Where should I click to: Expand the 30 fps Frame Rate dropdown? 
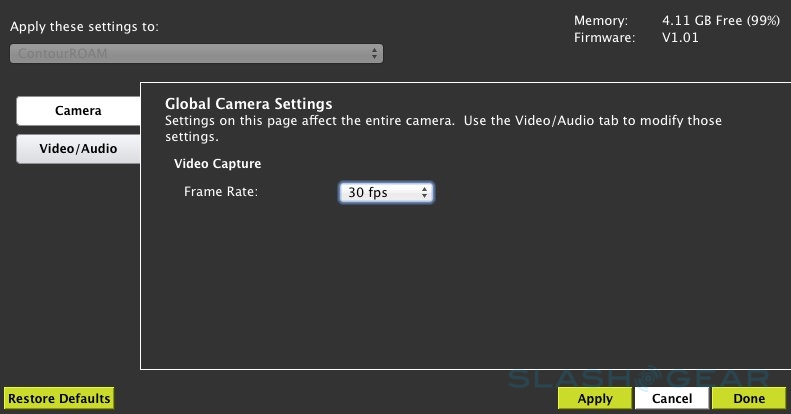coord(386,191)
